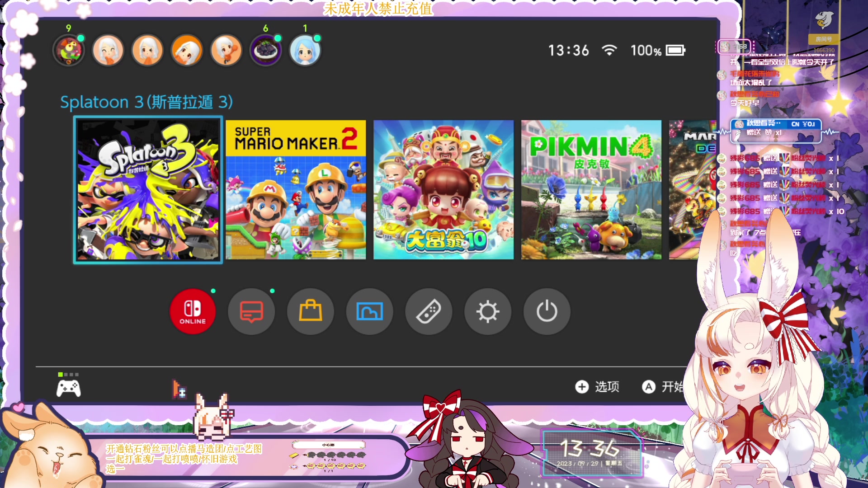Screen dimensions: 868x488
Task: Open the first user profile with food avatar
Action: point(69,50)
